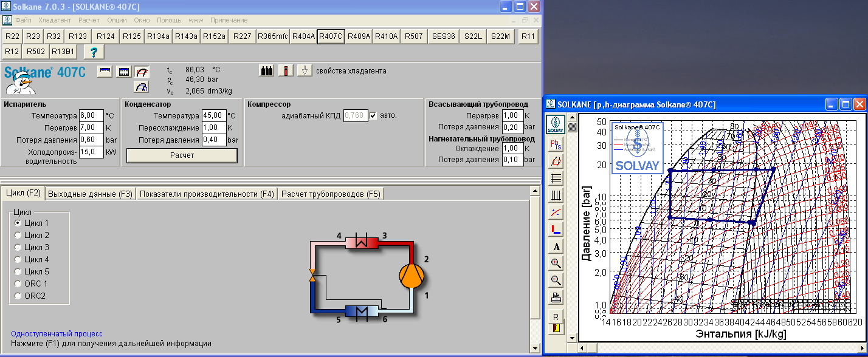
Task: Select the ORC2 radio button
Action: coord(18,296)
